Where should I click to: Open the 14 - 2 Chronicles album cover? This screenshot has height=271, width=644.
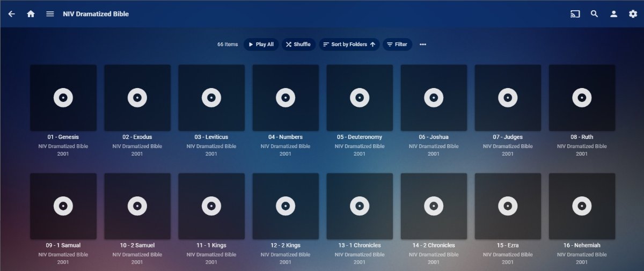click(x=434, y=206)
